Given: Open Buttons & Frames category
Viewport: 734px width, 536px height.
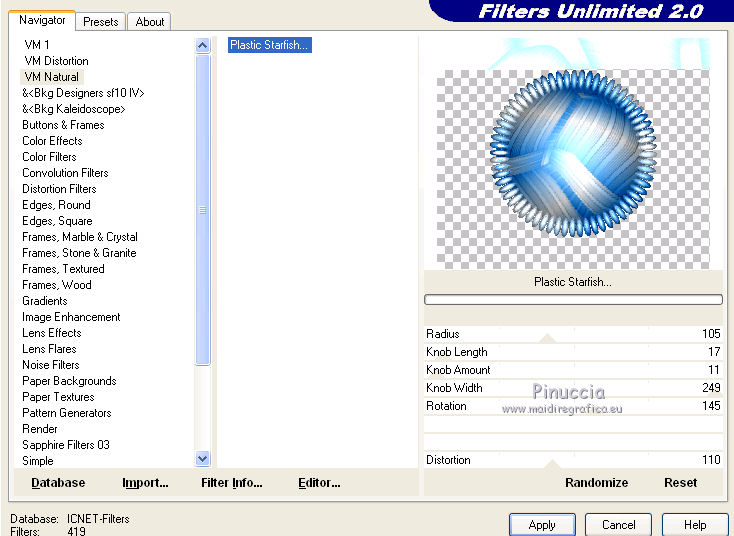Looking at the screenshot, I should 63,125.
